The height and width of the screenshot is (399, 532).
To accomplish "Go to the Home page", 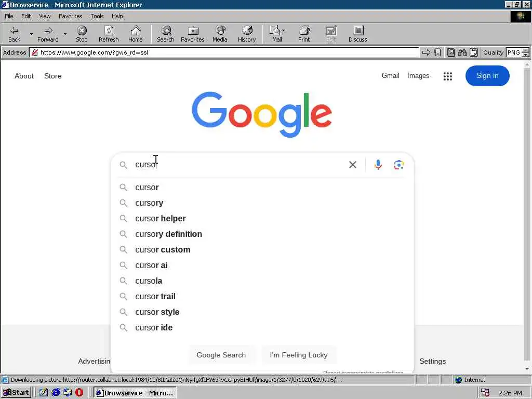I will 136,34.
